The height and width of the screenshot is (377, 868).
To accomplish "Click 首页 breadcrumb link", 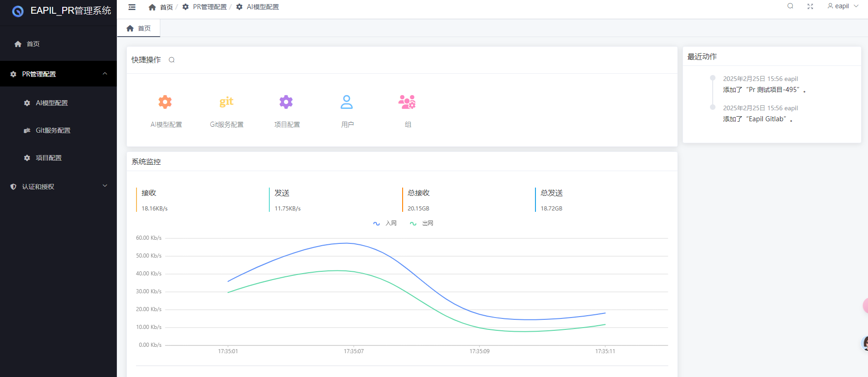I will coord(161,7).
